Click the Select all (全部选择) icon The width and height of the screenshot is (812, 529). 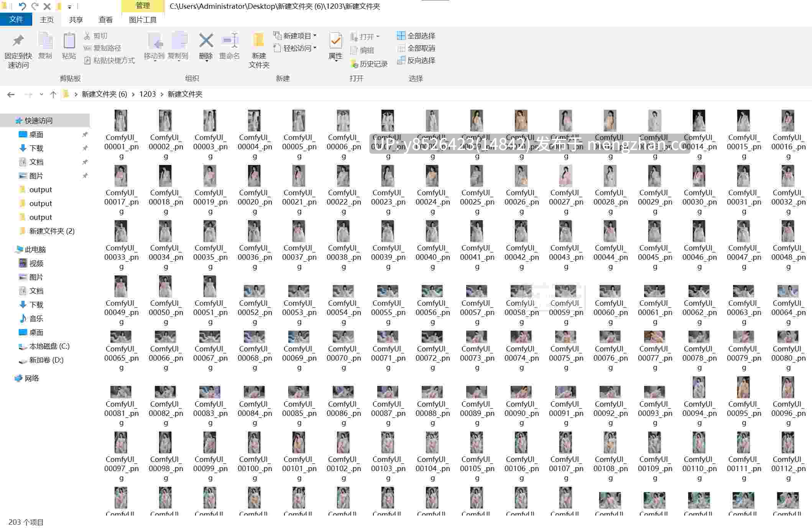(x=401, y=36)
